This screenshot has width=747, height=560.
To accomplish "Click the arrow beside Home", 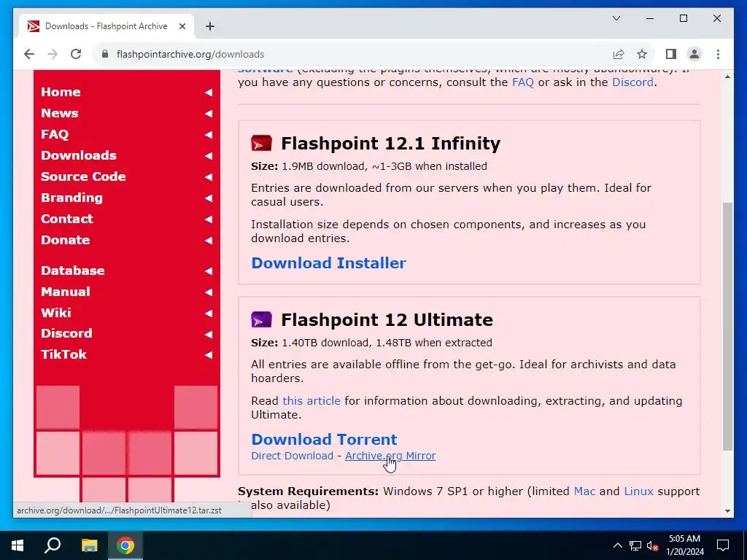I will coord(209,93).
